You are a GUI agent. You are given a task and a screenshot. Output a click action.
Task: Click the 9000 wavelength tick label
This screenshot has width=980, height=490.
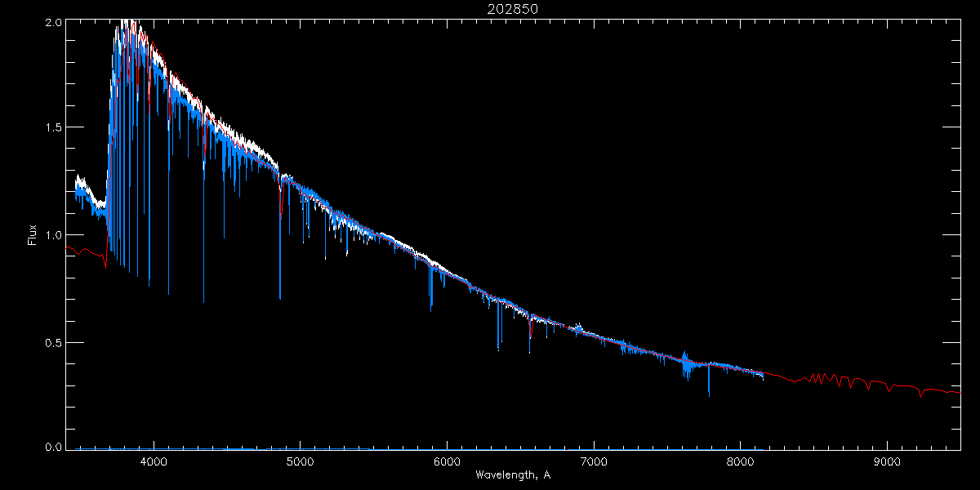[x=887, y=462]
